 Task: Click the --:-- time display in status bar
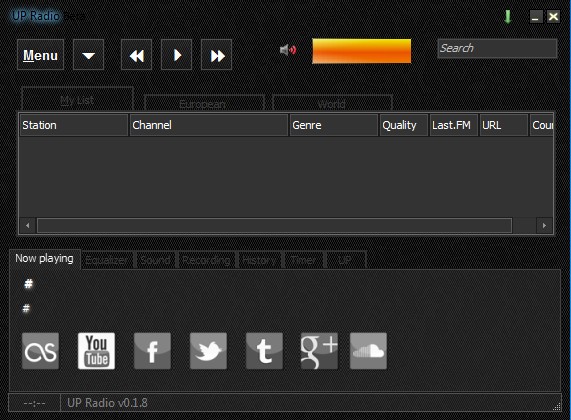[x=34, y=403]
